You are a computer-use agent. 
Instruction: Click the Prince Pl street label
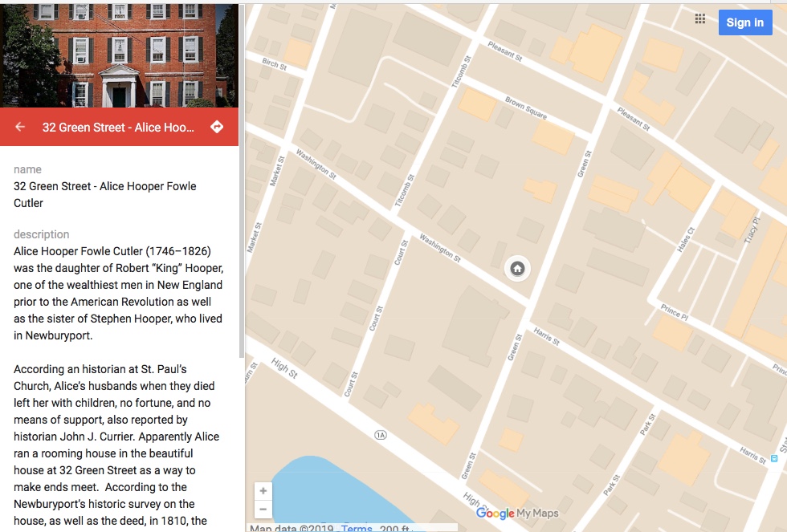click(x=674, y=310)
